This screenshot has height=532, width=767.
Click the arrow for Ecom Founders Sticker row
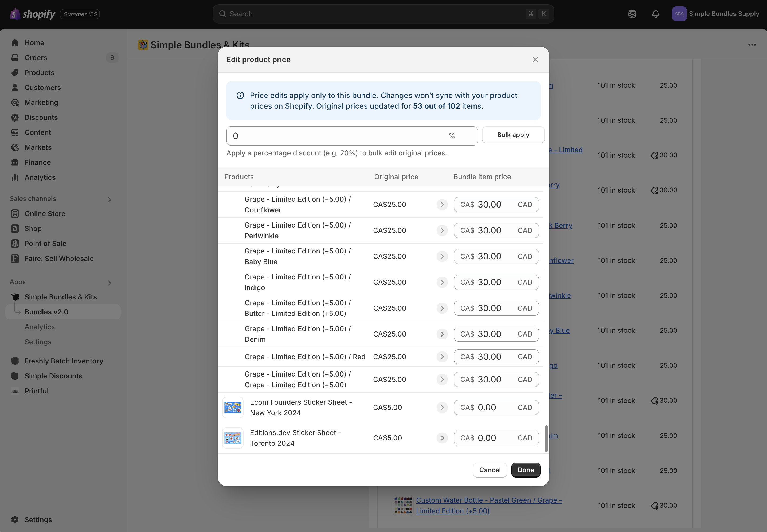pos(442,408)
